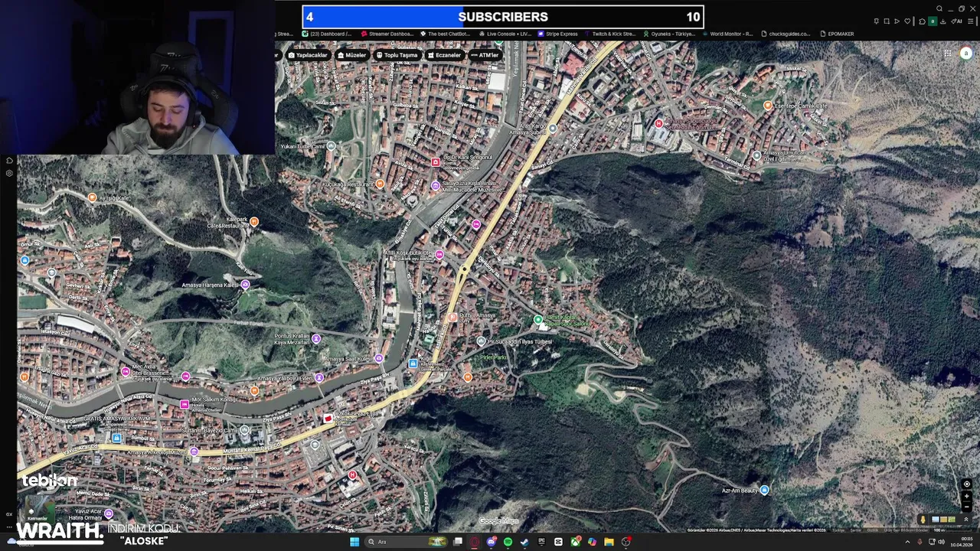The image size is (980, 551).
Task: Zoom in on the map
Action: 967,496
